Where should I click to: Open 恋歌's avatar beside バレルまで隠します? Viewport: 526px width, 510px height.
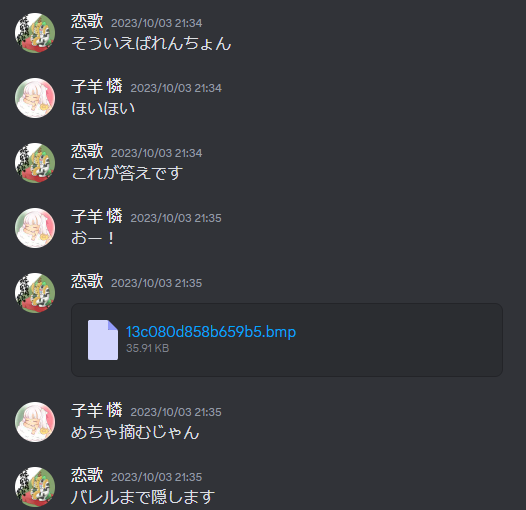point(35,487)
